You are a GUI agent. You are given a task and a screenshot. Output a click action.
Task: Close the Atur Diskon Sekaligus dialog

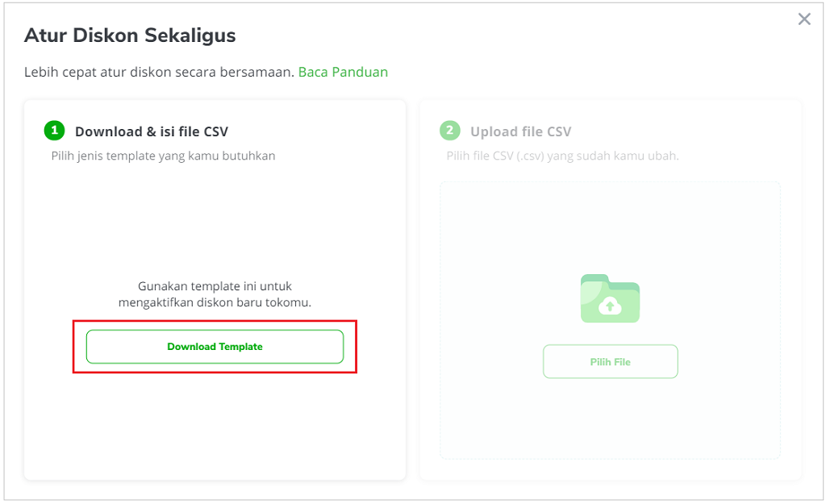click(x=804, y=19)
